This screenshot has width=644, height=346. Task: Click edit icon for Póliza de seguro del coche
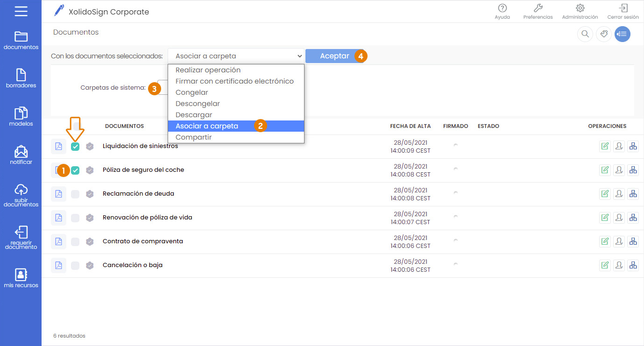pyautogui.click(x=605, y=170)
